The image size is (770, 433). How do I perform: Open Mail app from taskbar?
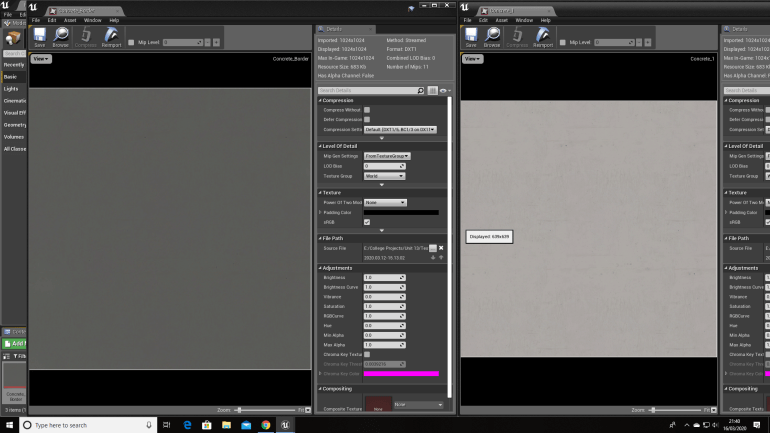coord(246,425)
